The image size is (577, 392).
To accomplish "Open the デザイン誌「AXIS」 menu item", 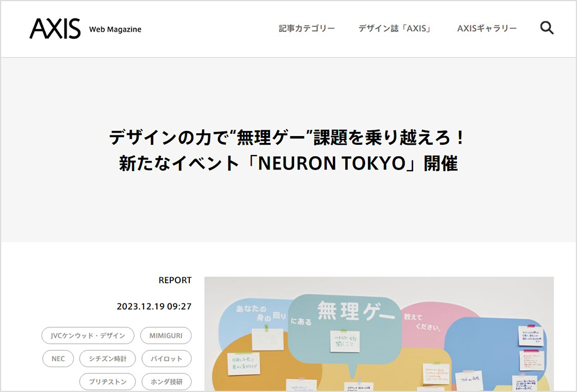I will click(396, 28).
